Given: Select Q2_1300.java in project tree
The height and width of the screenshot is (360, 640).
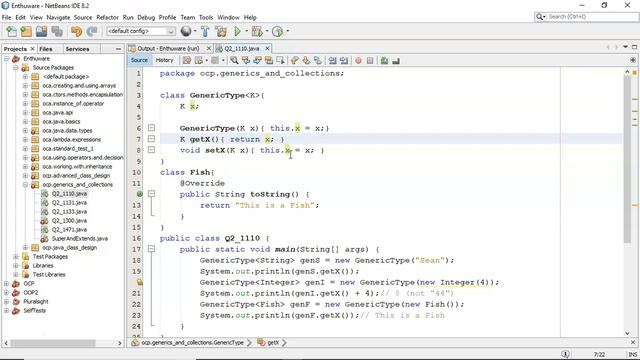Looking at the screenshot, I should (69, 220).
